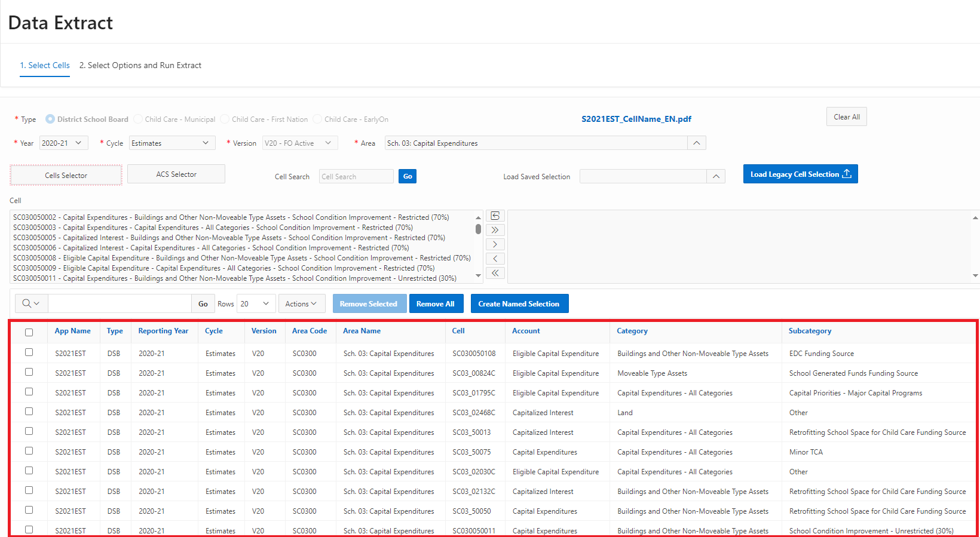The height and width of the screenshot is (537, 980).
Task: Click the remove single left-chevron icon
Action: [x=495, y=259]
